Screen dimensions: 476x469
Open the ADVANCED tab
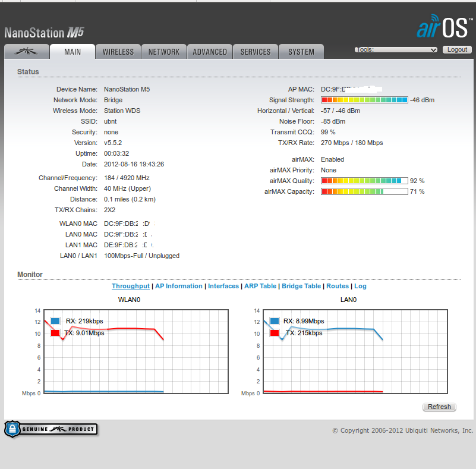(210, 52)
